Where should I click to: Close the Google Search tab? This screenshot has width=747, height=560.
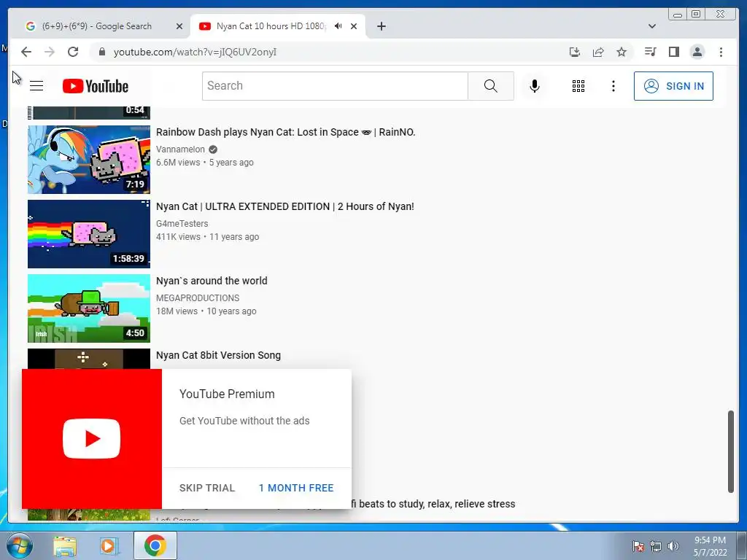179,26
